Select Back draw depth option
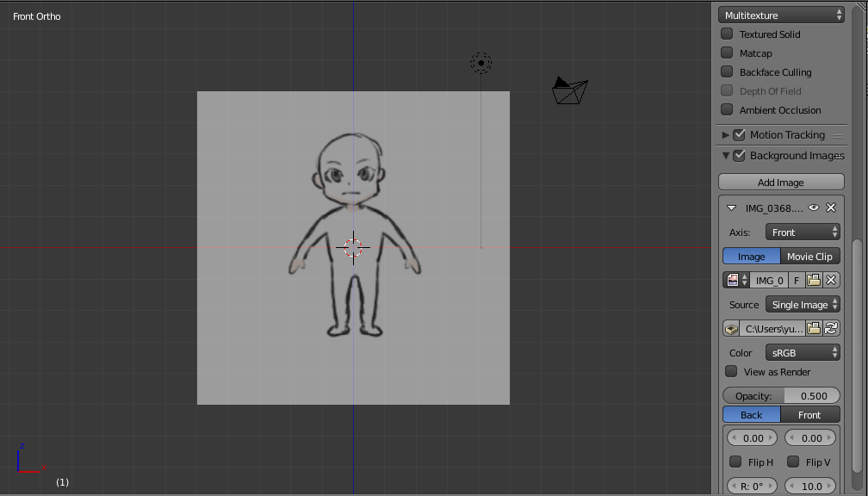868x496 pixels. point(751,415)
